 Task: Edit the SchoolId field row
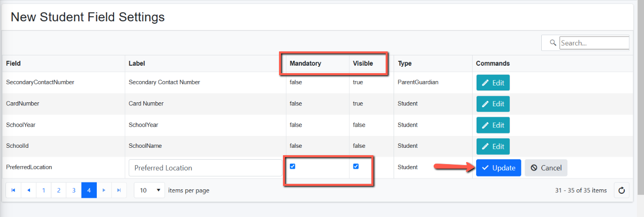pos(493,146)
